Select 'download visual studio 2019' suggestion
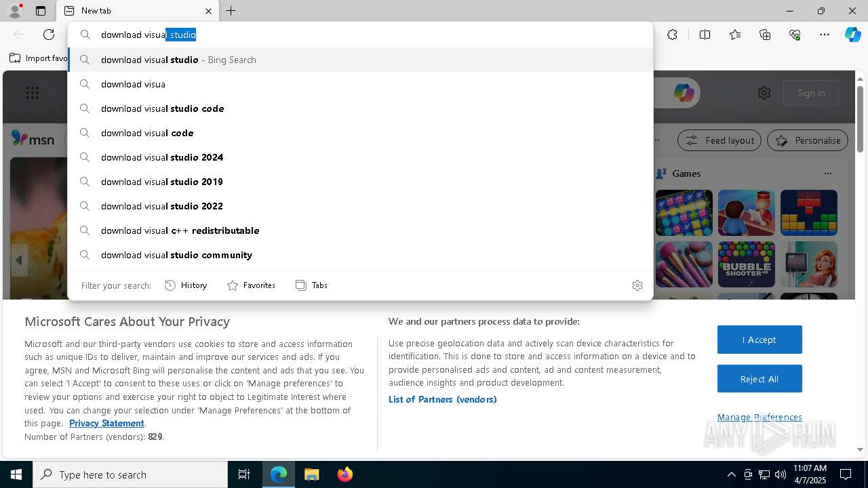Image resolution: width=868 pixels, height=488 pixels. point(360,182)
